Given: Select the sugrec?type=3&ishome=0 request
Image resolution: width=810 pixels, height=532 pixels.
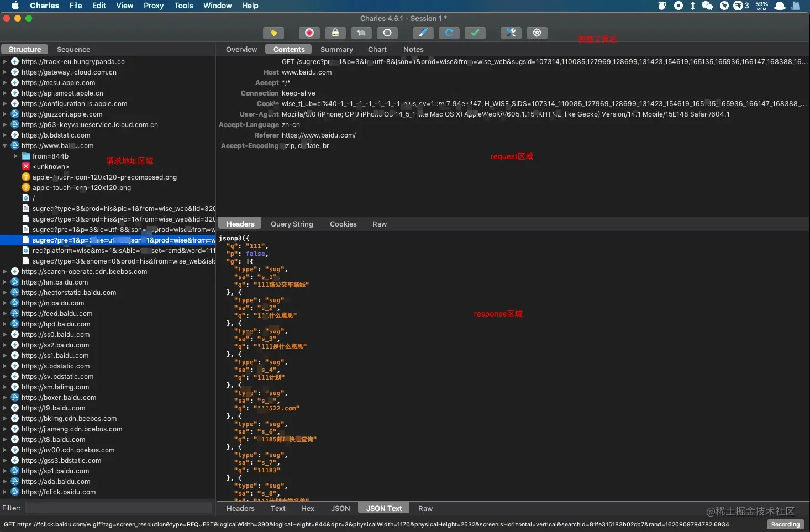Looking at the screenshot, I should click(x=124, y=261).
